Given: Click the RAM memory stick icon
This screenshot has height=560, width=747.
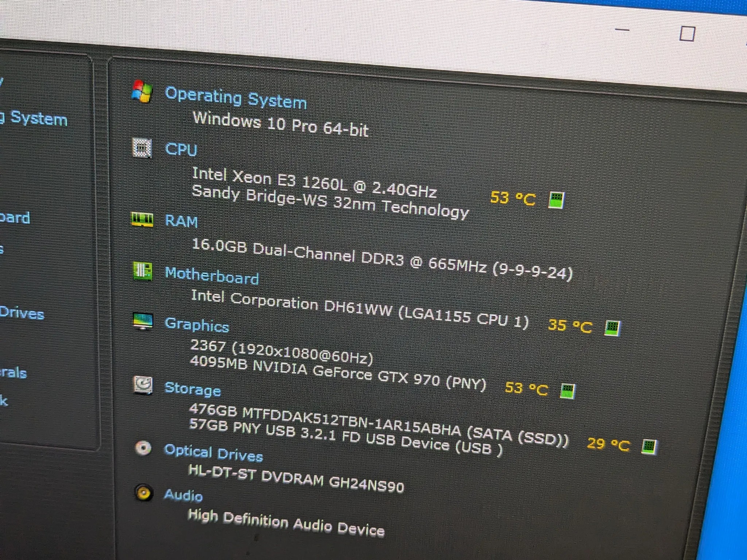Looking at the screenshot, I should click(x=142, y=219).
